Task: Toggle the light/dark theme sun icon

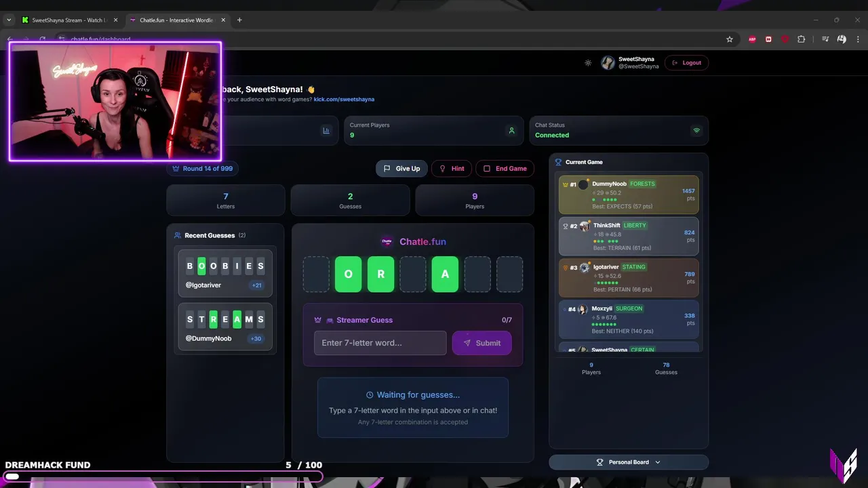Action: click(588, 63)
